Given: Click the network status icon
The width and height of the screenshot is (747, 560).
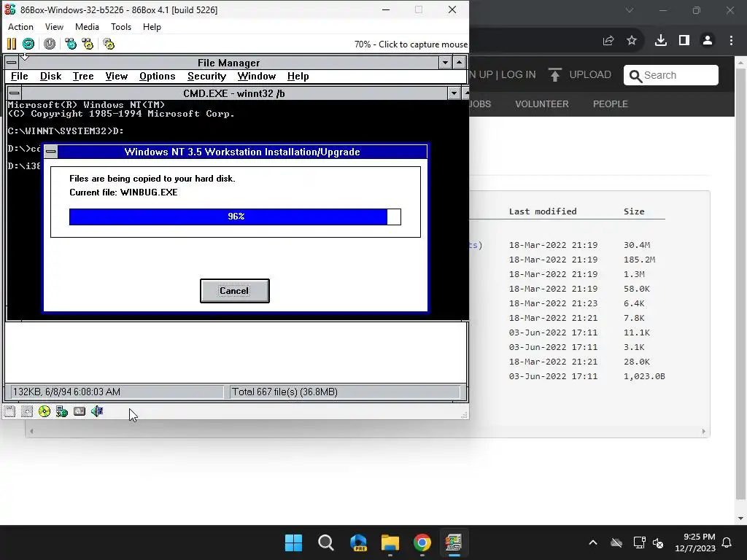Looking at the screenshot, I should (62, 411).
